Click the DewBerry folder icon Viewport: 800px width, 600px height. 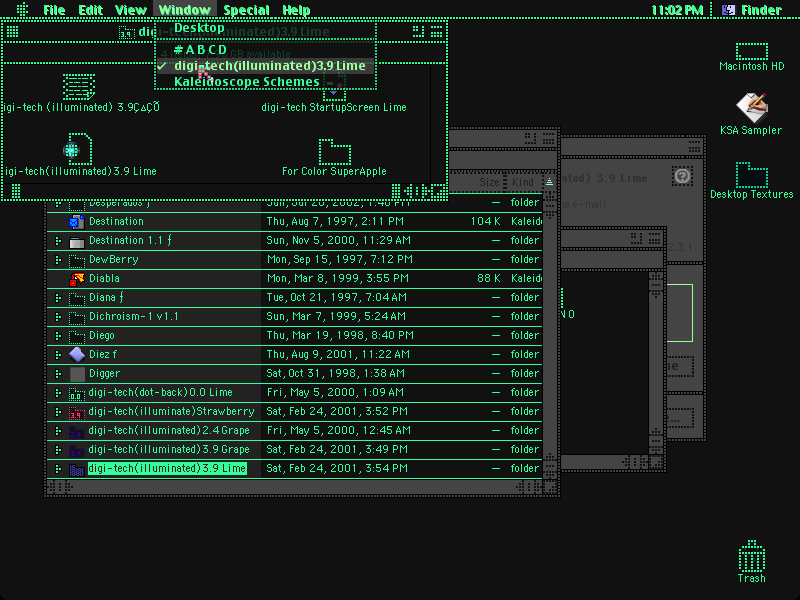[77, 260]
